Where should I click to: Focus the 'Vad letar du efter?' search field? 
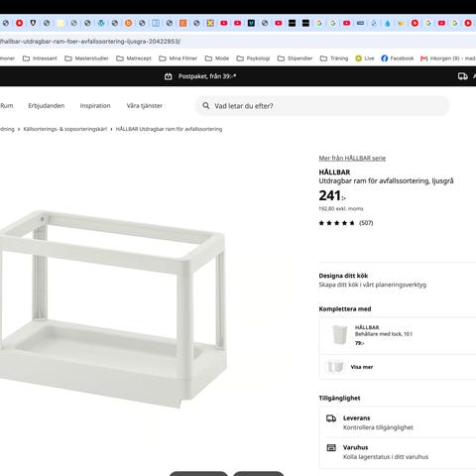[322, 106]
